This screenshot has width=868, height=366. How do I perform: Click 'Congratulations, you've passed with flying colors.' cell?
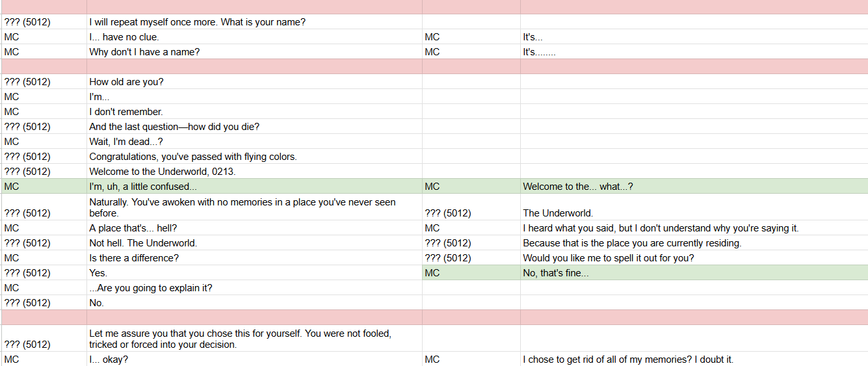click(254, 157)
